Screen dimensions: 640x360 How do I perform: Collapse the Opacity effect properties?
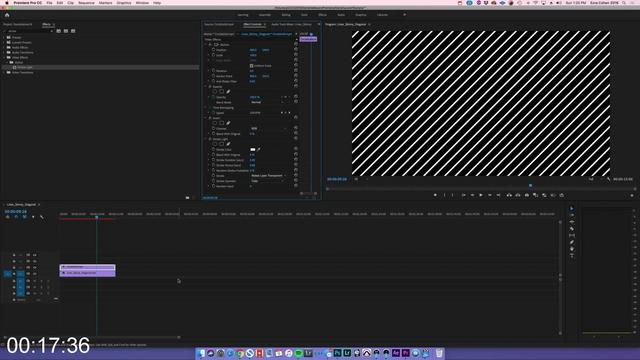coord(206,87)
